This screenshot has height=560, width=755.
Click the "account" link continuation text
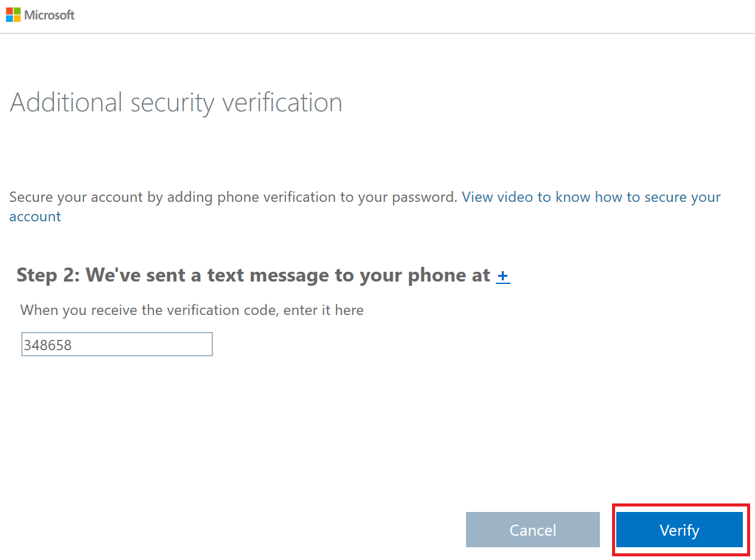pyautogui.click(x=35, y=216)
